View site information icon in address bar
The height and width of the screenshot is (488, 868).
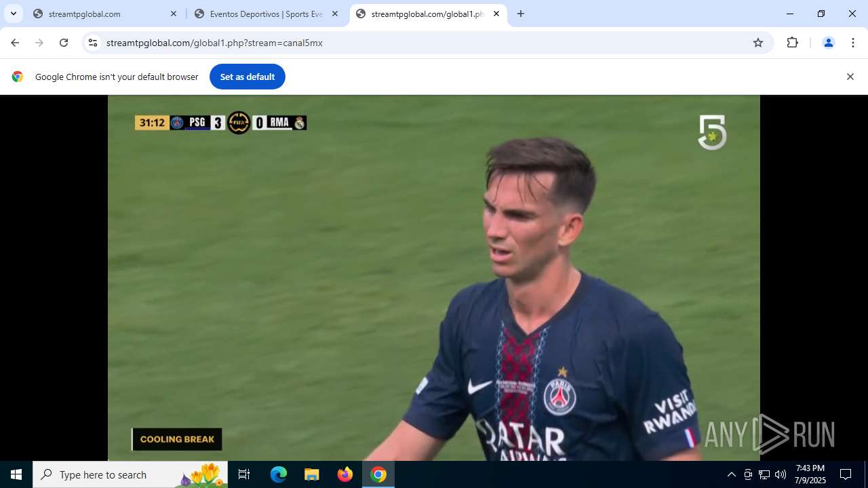(93, 43)
